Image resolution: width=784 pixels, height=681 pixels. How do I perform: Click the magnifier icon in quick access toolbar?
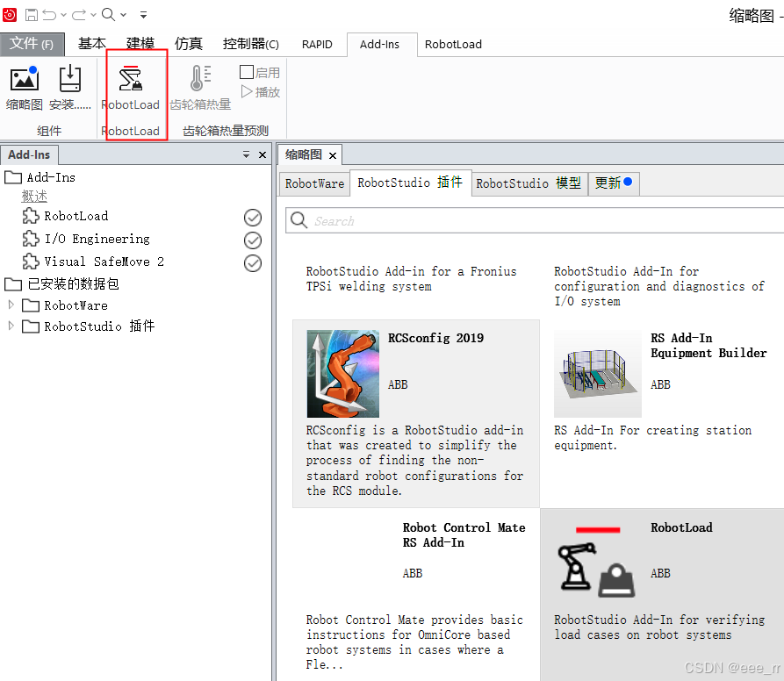(x=108, y=14)
